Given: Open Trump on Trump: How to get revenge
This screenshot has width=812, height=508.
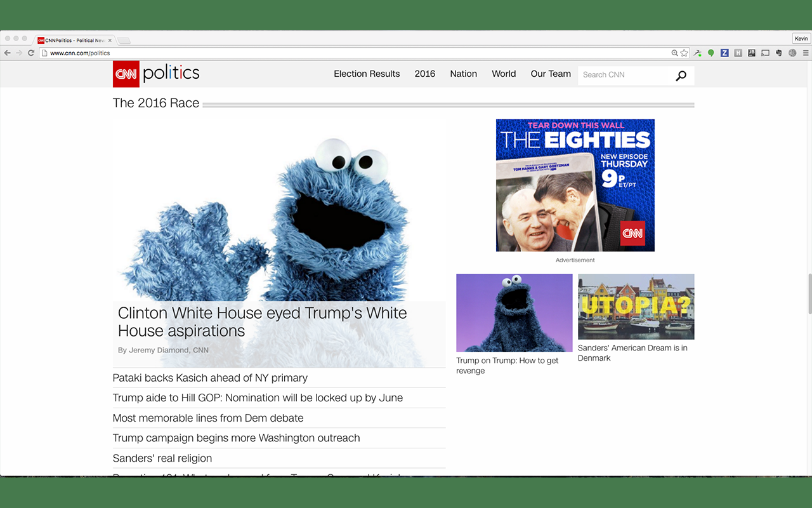Looking at the screenshot, I should tap(507, 366).
